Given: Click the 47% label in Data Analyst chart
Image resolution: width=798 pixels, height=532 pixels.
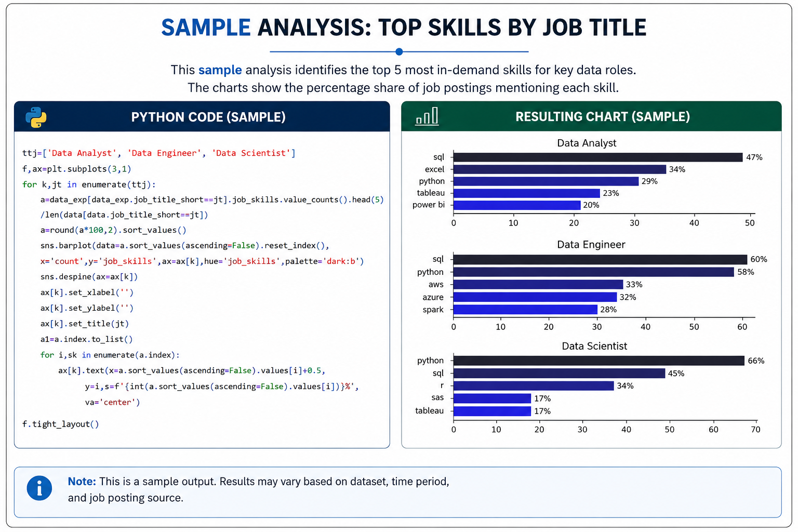Looking at the screenshot, I should [x=754, y=157].
